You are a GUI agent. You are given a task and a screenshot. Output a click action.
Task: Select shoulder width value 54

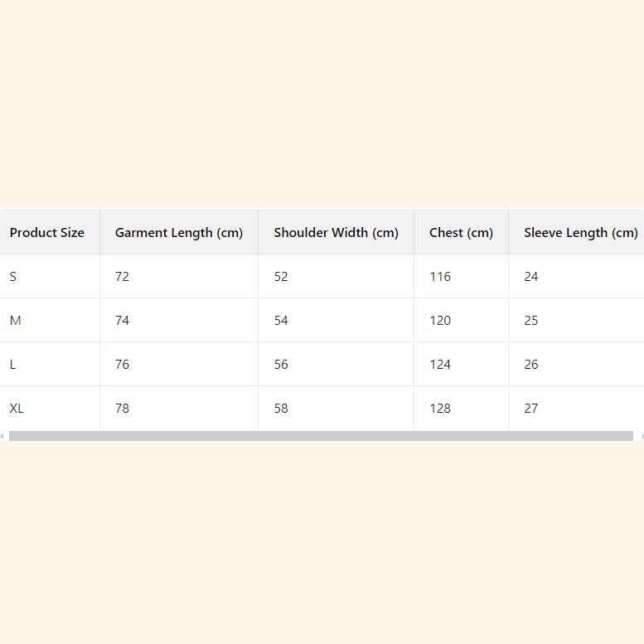(281, 321)
